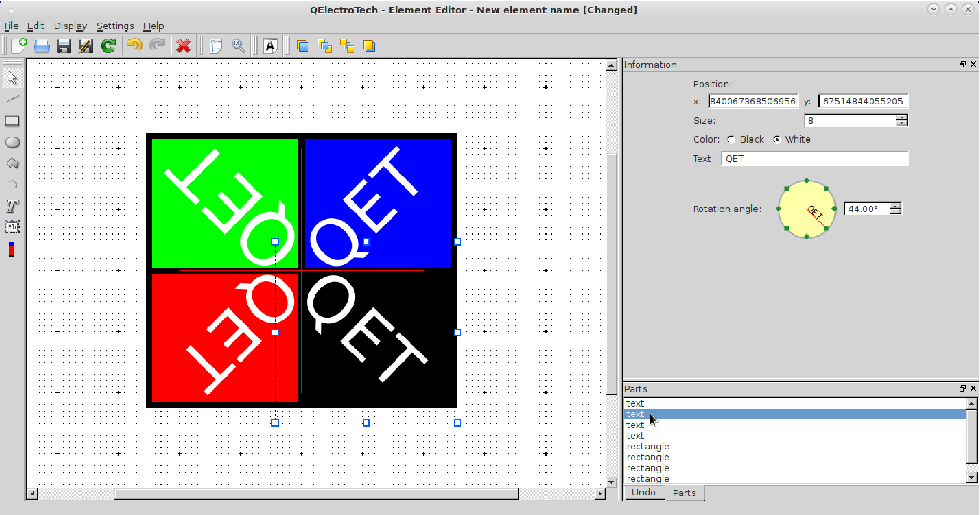
Task: Select the ellipse drawing tool
Action: (x=12, y=143)
